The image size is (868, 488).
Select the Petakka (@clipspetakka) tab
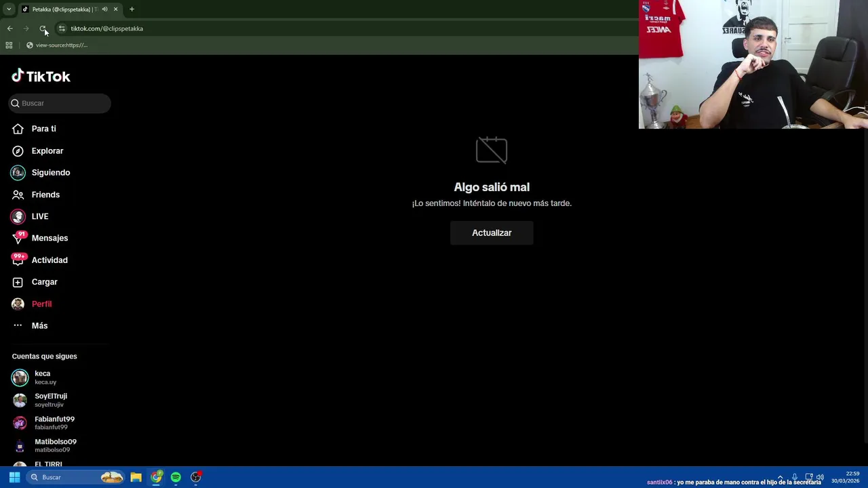65,9
